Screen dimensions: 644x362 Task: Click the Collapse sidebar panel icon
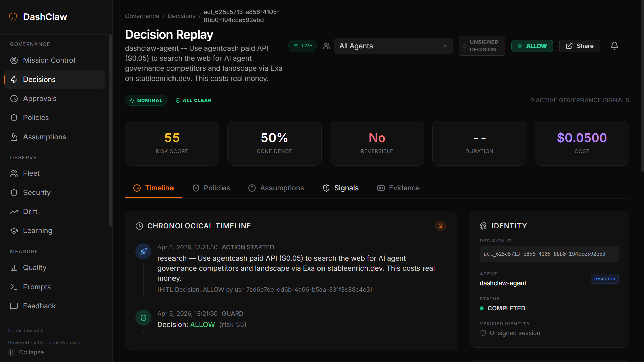(x=12, y=352)
